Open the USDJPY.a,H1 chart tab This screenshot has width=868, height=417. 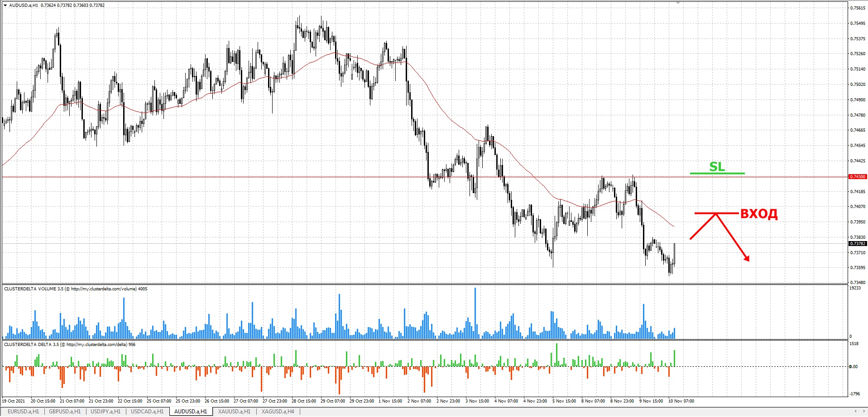106,412
